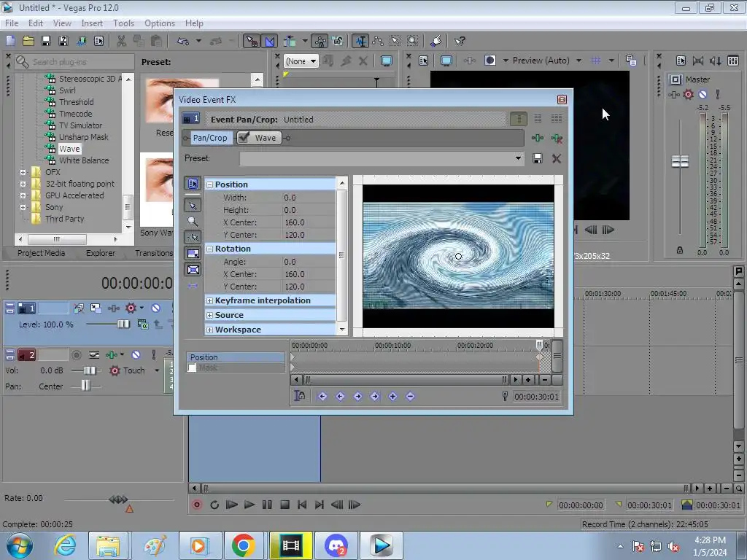Arm audio track 2 for record
The image size is (747, 560).
click(76, 355)
